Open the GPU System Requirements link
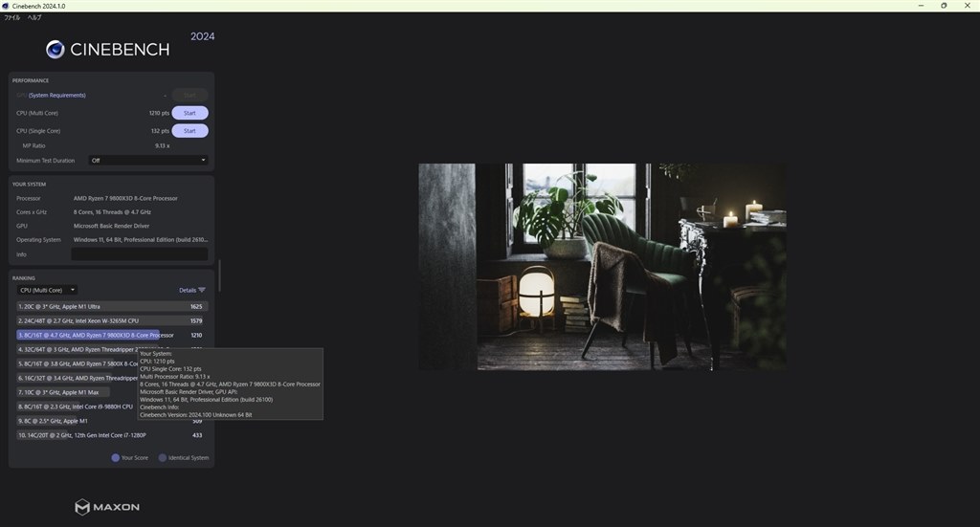This screenshot has width=980, height=527. 56,96
